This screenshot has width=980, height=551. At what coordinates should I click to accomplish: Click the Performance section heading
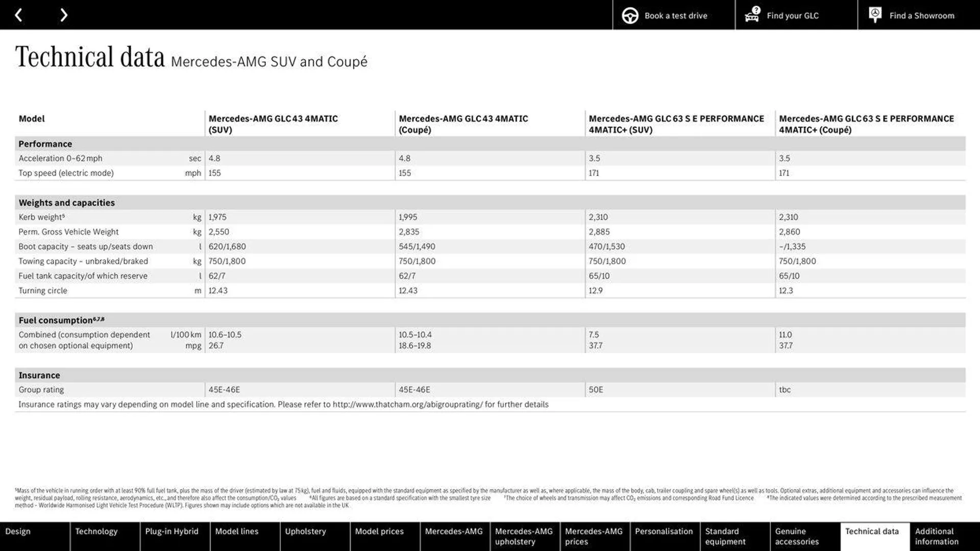(45, 144)
